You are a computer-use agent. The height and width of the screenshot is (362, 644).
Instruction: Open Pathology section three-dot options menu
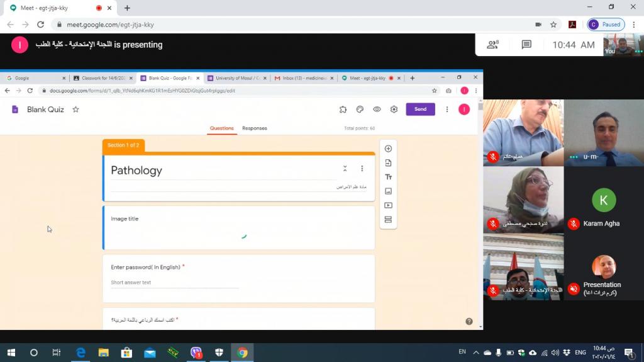pos(362,169)
